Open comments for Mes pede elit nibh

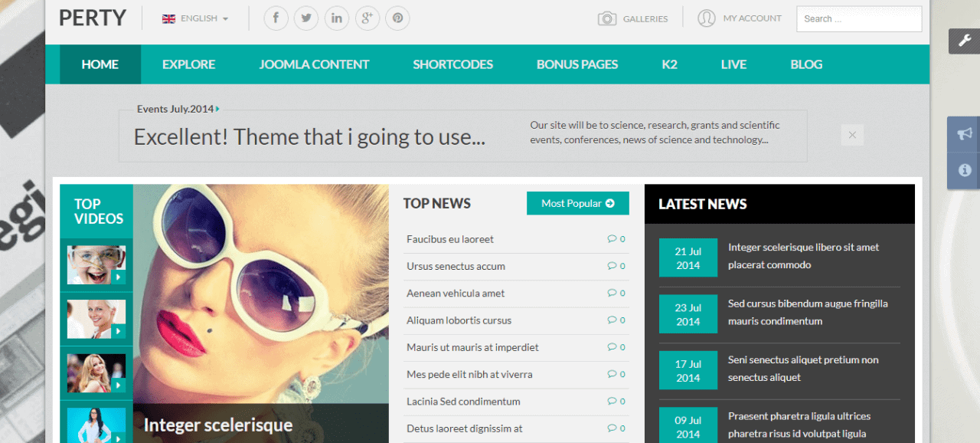617,374
